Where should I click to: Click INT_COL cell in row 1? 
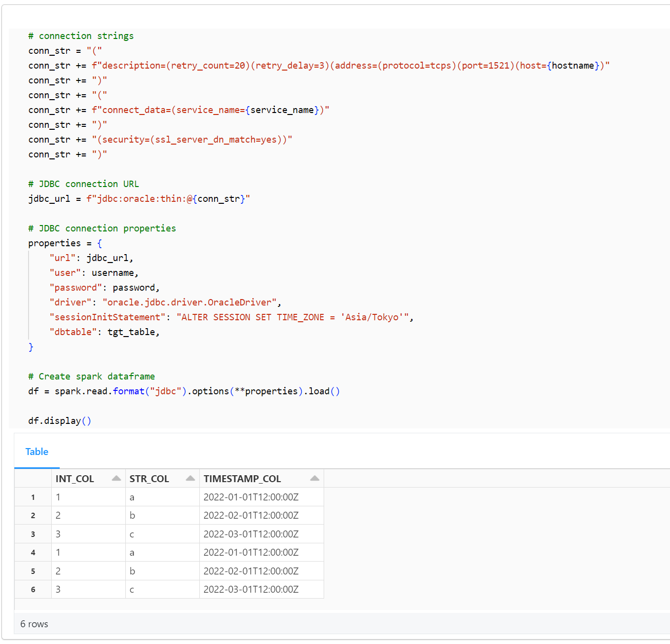pos(88,497)
